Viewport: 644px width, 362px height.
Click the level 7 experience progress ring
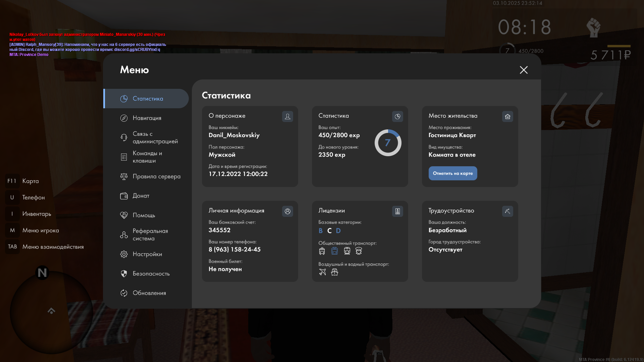[x=388, y=143]
